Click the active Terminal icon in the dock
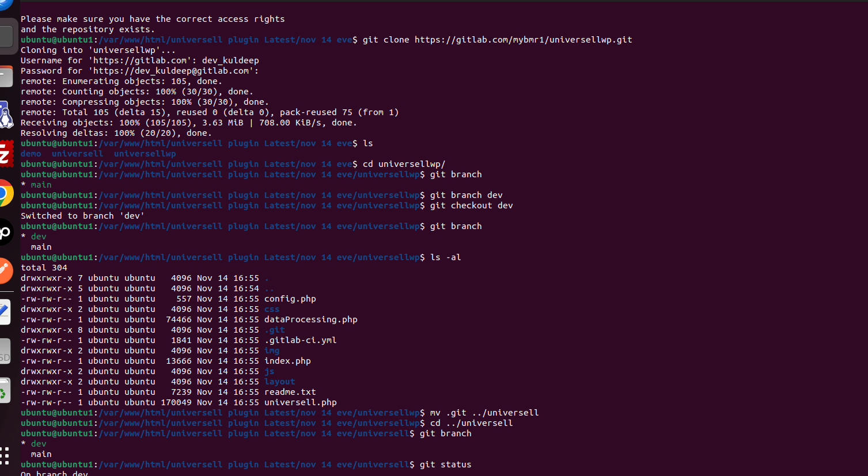 [6, 36]
